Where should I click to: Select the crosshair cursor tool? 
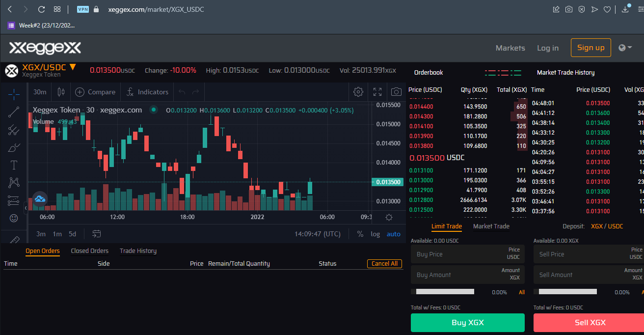coord(14,93)
